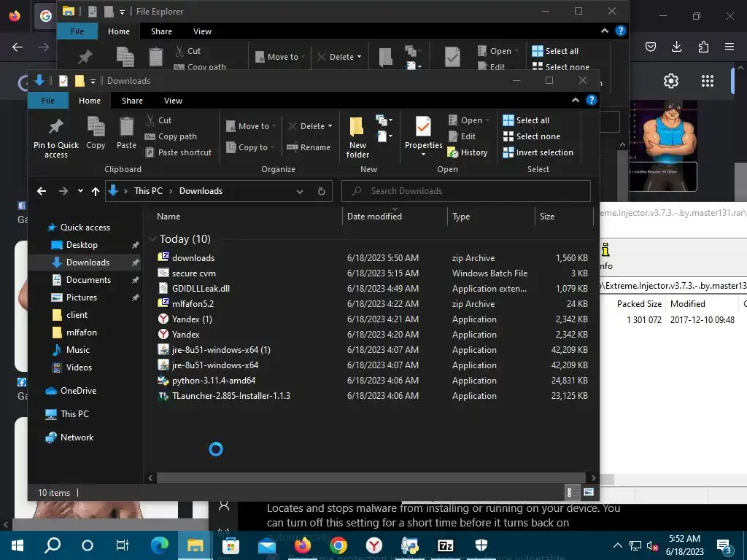Viewport: 747px width, 560px height.
Task: Expand the Open button dropdown
Action: [488, 120]
